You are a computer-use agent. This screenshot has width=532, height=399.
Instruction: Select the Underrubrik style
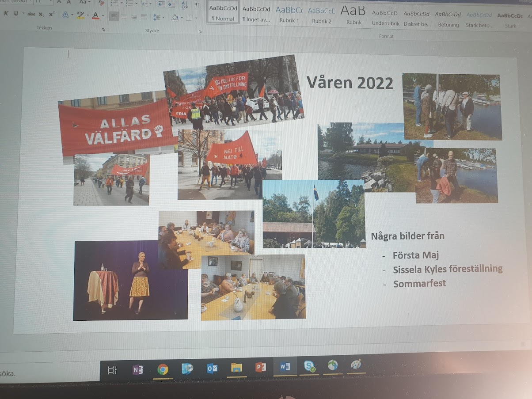coord(385,17)
